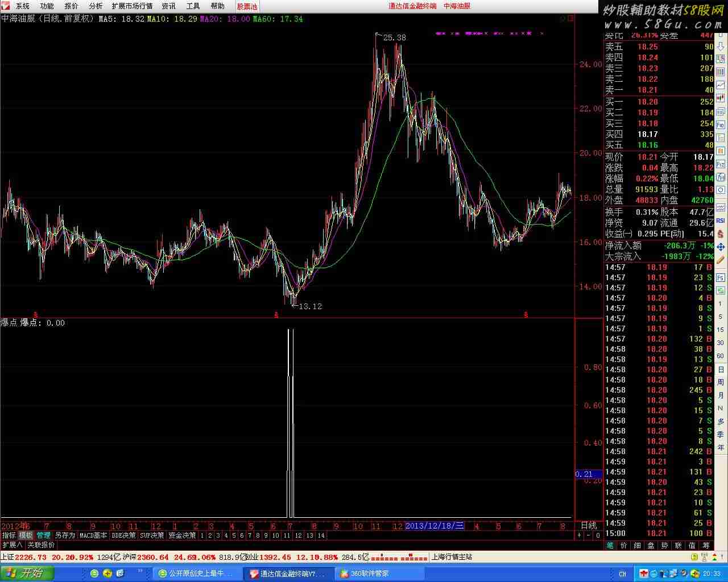This screenshot has width=728, height=582.
Task: Click the red dollar sign icon
Action: tap(721, 234)
